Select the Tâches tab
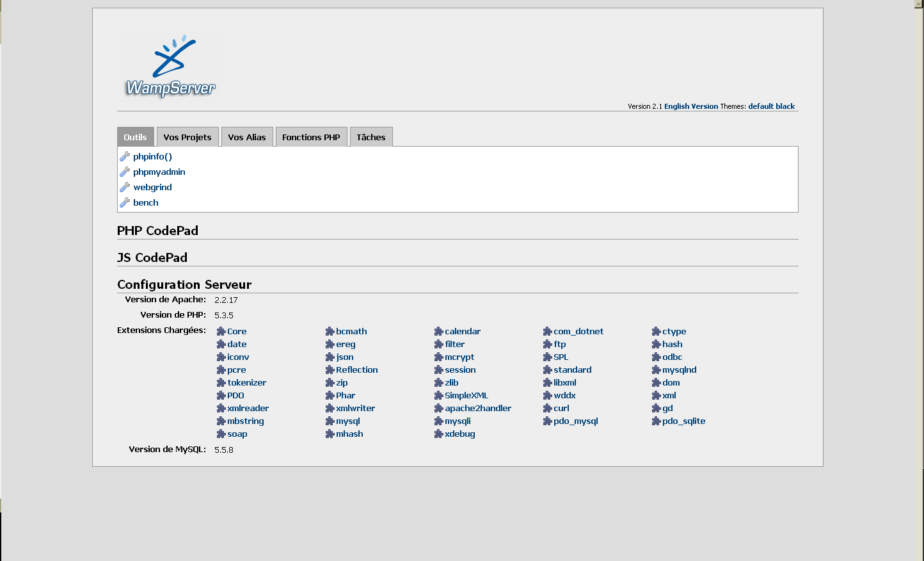924x561 pixels. pyautogui.click(x=371, y=137)
